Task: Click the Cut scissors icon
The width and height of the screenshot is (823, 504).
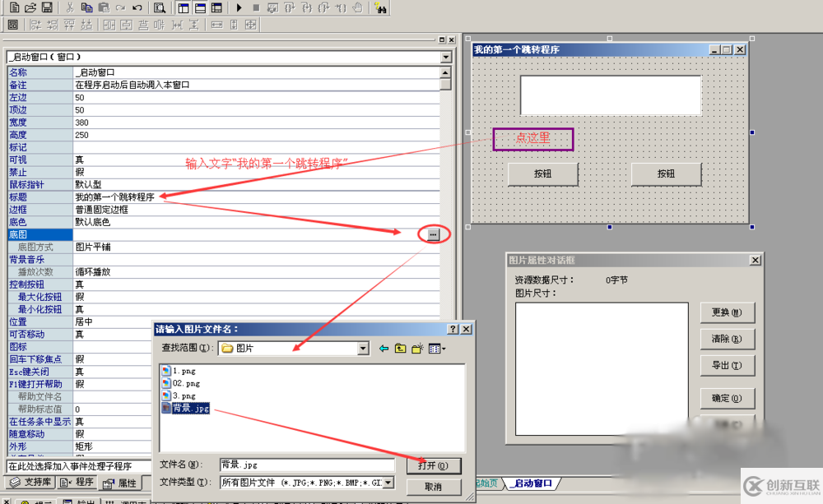Action: pyautogui.click(x=70, y=8)
